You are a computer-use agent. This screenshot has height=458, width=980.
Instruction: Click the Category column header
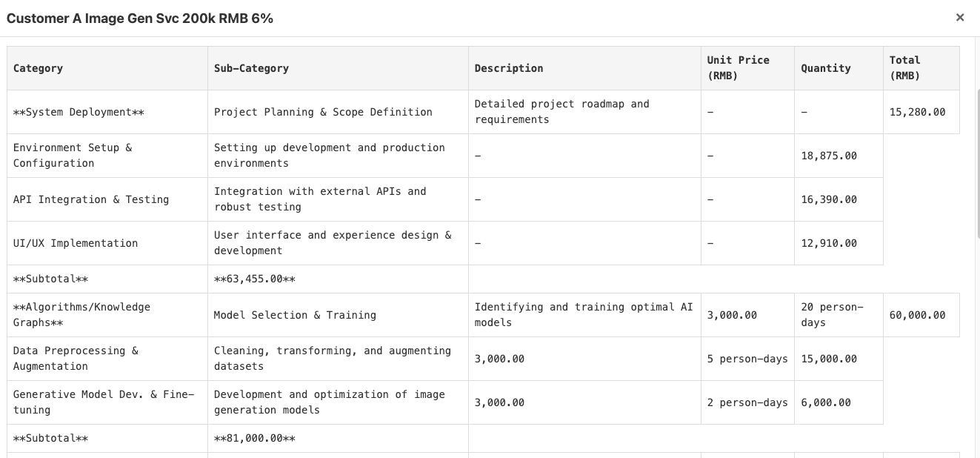(x=38, y=68)
